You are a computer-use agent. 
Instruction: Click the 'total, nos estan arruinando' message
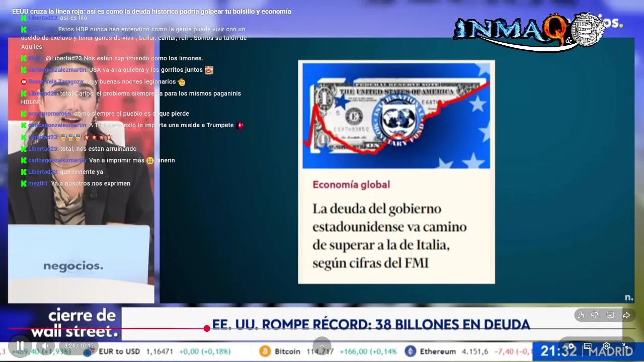(x=98, y=149)
